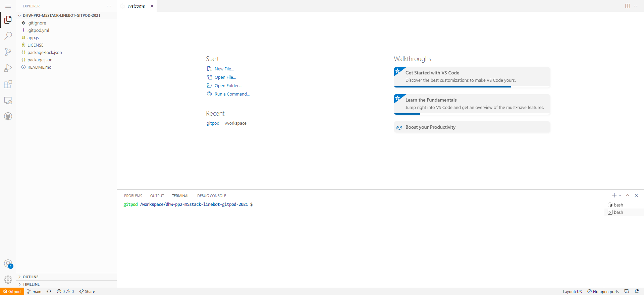Viewport: 644px width, 295px height.
Task: Open the GitHub view icon
Action: pyautogui.click(x=8, y=116)
